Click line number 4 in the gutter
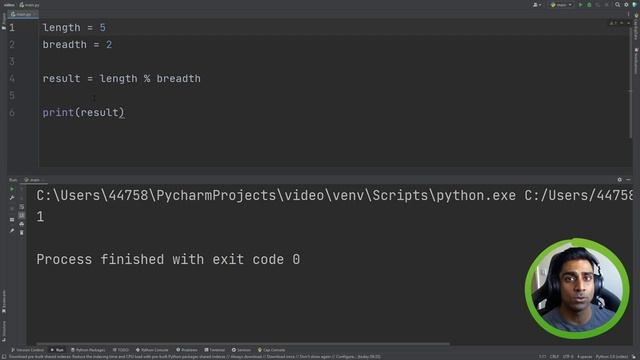This screenshot has height=360, width=640. tap(12, 78)
